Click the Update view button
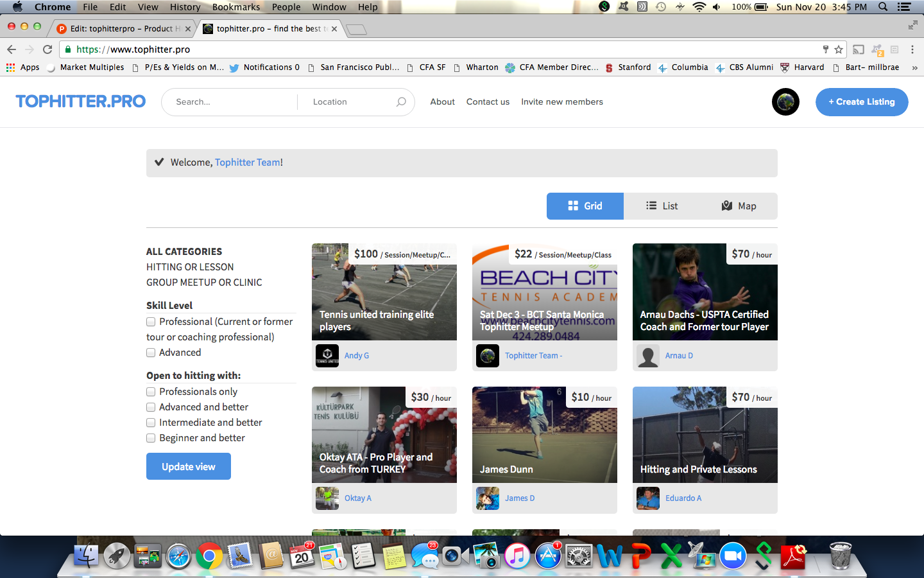The image size is (924, 578). 189,466
